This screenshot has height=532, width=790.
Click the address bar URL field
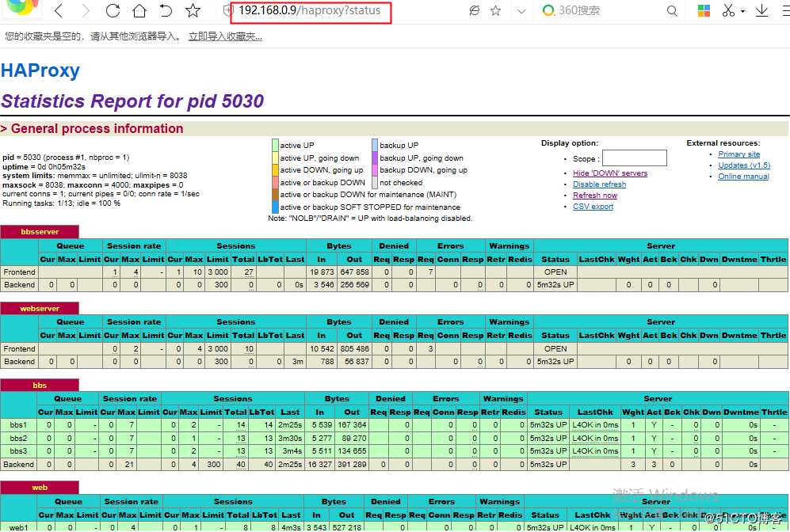[x=310, y=10]
